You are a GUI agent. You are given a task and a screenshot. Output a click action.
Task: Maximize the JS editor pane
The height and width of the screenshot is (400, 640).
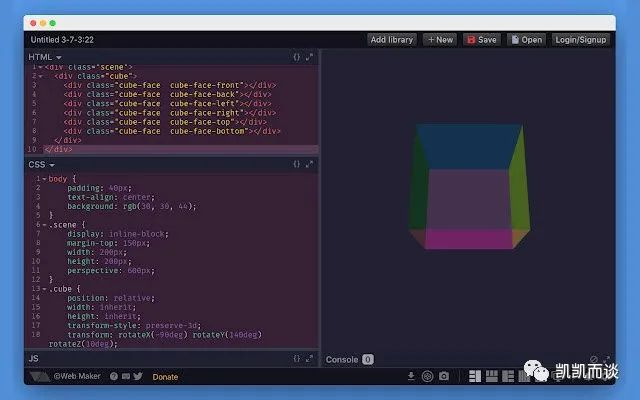pyautogui.click(x=309, y=358)
